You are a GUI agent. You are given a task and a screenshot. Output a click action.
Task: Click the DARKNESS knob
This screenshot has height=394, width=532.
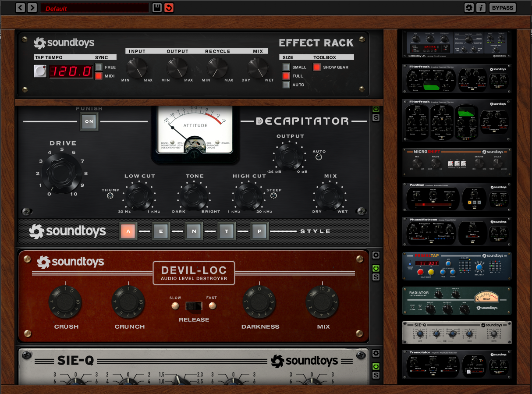point(259,302)
